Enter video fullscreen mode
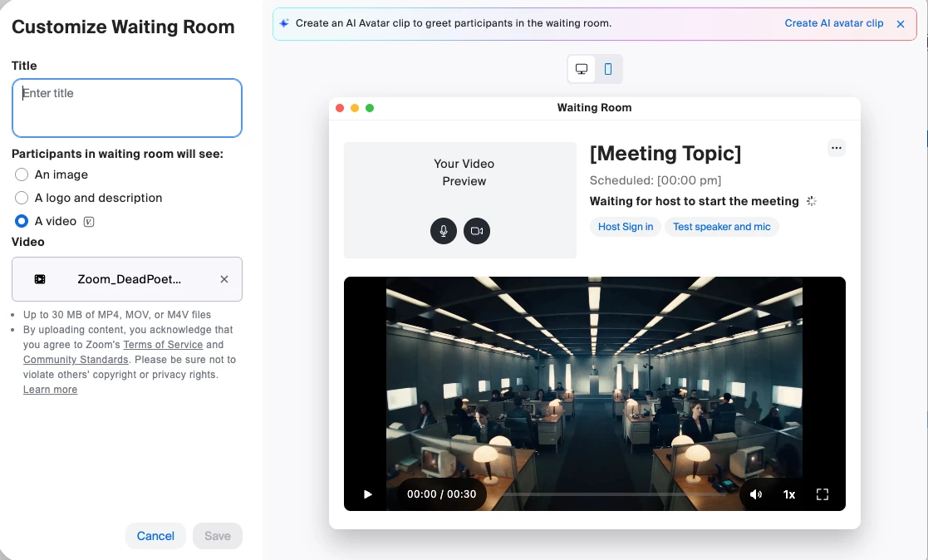Image resolution: width=928 pixels, height=560 pixels. [x=822, y=494]
